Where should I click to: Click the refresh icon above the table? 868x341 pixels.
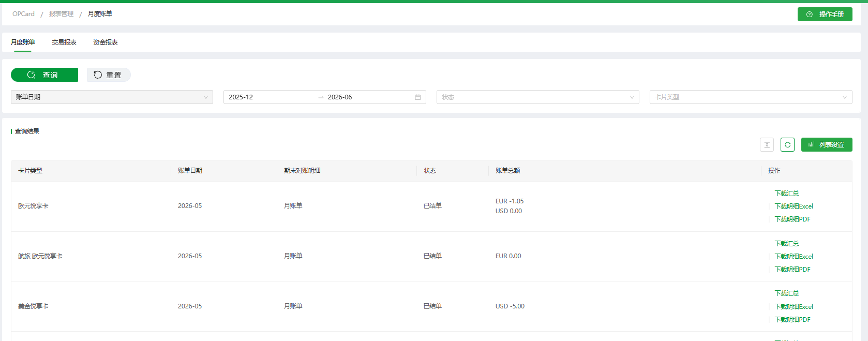click(787, 145)
